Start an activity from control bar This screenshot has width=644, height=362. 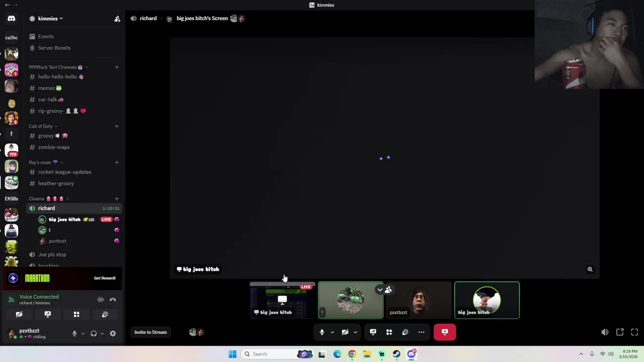tap(389, 332)
